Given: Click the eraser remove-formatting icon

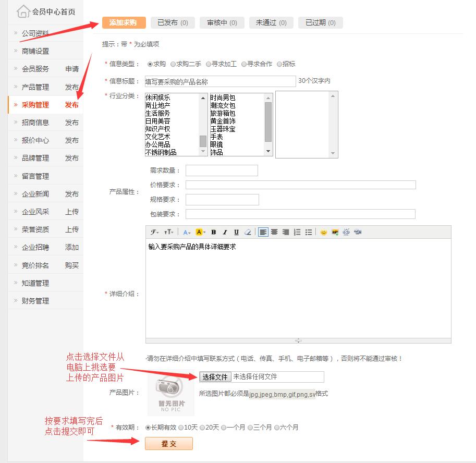Looking at the screenshot, I should tap(248, 232).
